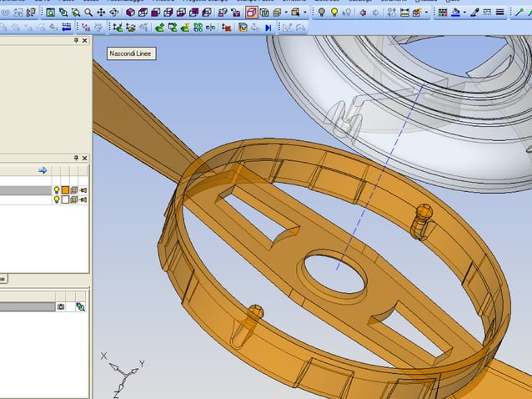532x399 pixels.
Task: Toggle the highlighted Nascondi Linee hidden-lines button
Action: tap(252, 13)
